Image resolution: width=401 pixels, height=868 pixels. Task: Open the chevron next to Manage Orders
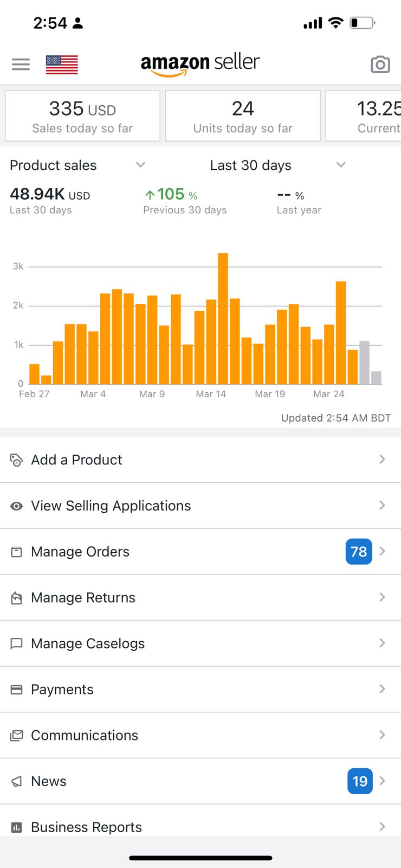[383, 551]
